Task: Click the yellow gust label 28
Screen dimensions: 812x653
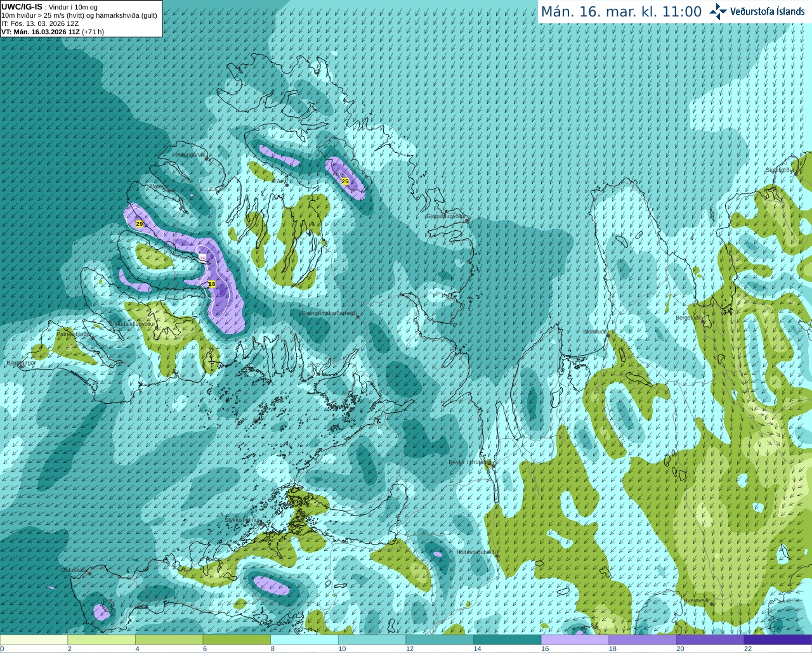Action: [212, 284]
